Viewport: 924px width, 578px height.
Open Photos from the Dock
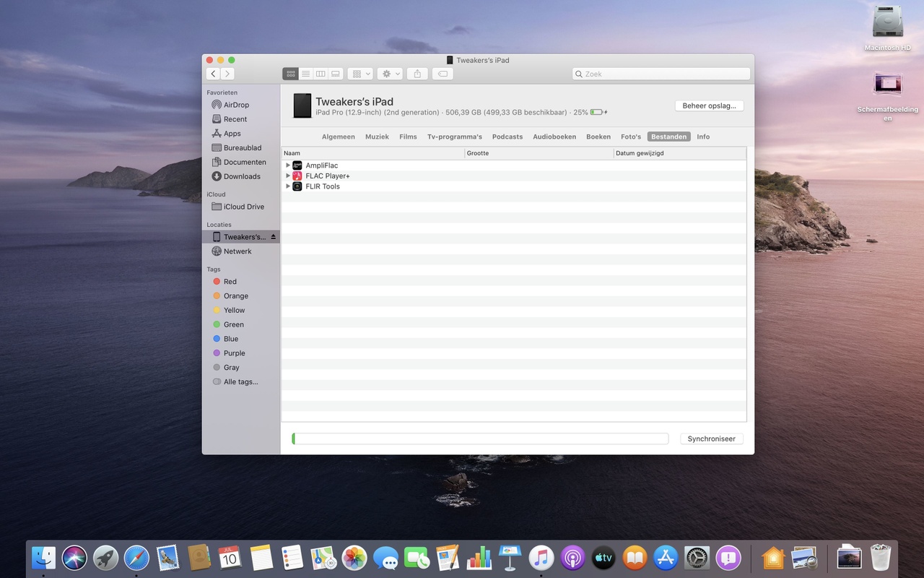(354, 558)
